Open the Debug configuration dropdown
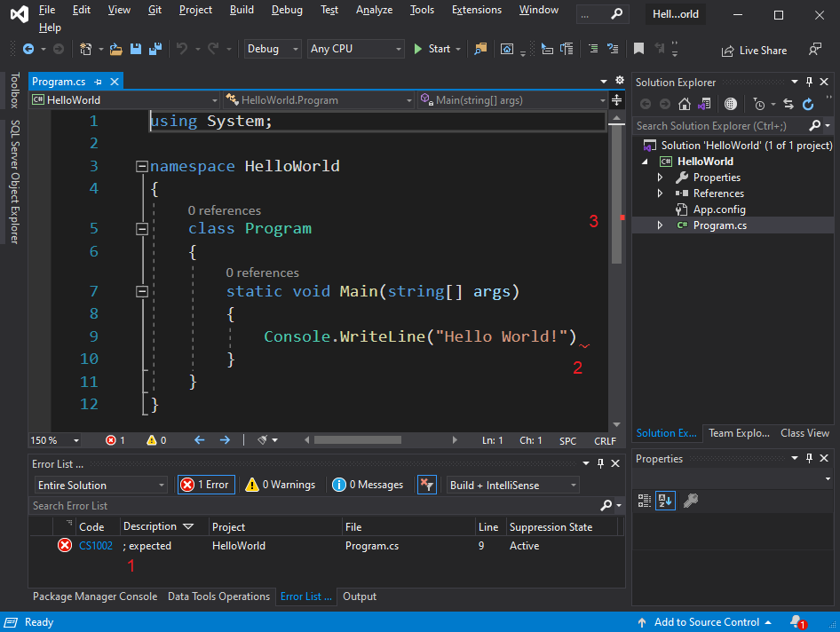 click(x=273, y=50)
